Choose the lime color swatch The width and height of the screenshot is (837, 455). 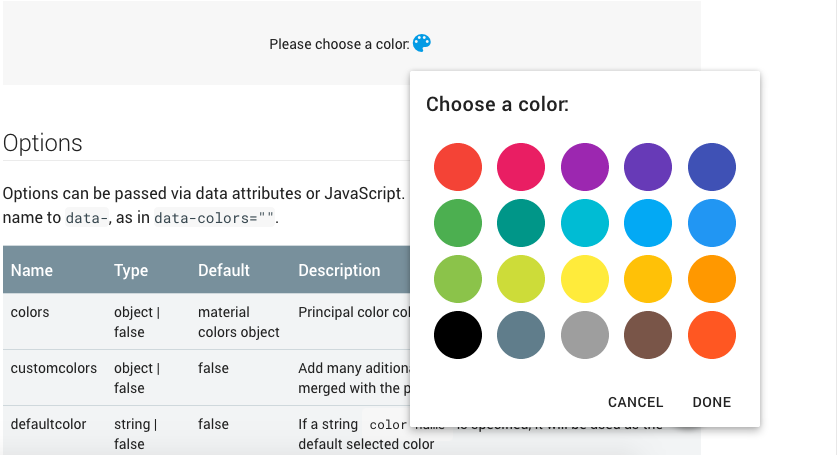pyautogui.click(x=521, y=279)
